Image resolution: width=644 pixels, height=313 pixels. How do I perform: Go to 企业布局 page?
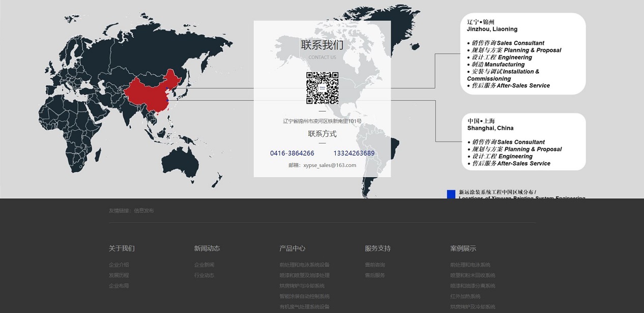tap(119, 286)
